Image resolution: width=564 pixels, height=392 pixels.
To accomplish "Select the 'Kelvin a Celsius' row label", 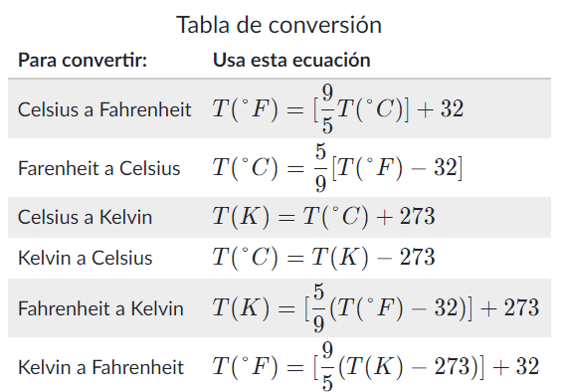I will (x=85, y=258).
